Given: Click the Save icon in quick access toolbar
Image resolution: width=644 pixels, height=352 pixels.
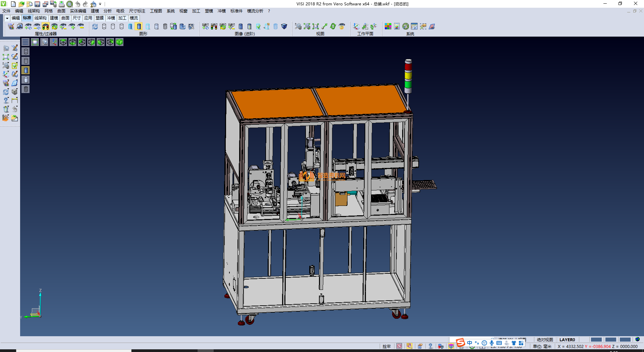Looking at the screenshot, I should (x=38, y=4).
